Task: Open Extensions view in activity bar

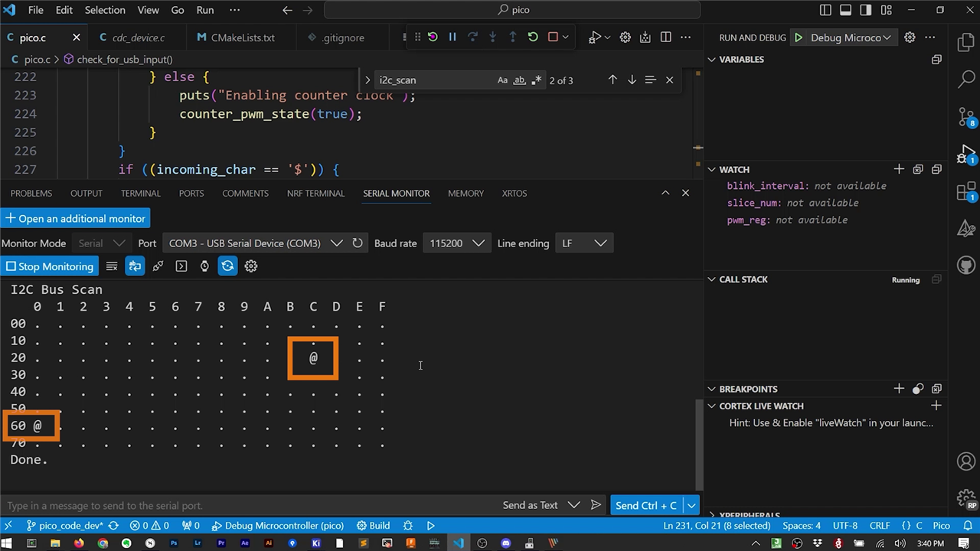Action: tap(966, 192)
